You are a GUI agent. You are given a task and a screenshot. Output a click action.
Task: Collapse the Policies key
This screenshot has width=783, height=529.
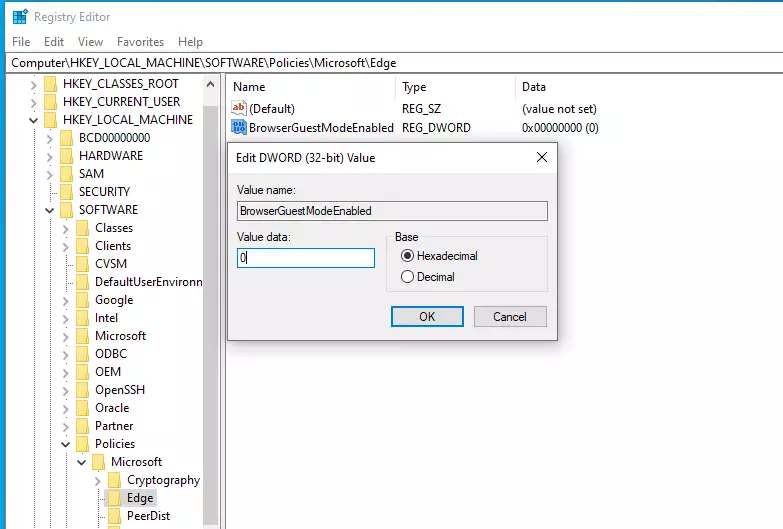(x=65, y=444)
